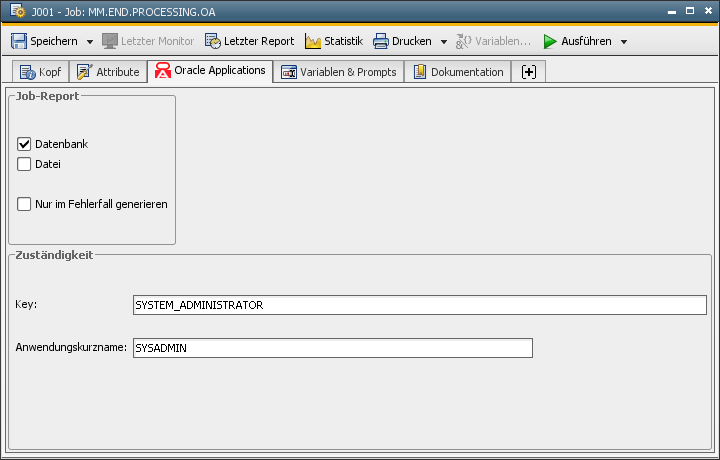Select the Oracle Applications tab

click(x=210, y=71)
